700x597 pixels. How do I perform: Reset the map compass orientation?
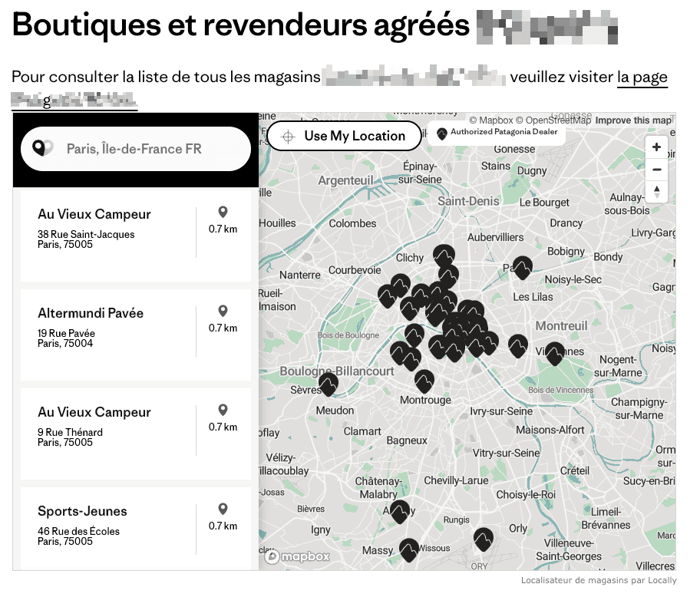(656, 192)
